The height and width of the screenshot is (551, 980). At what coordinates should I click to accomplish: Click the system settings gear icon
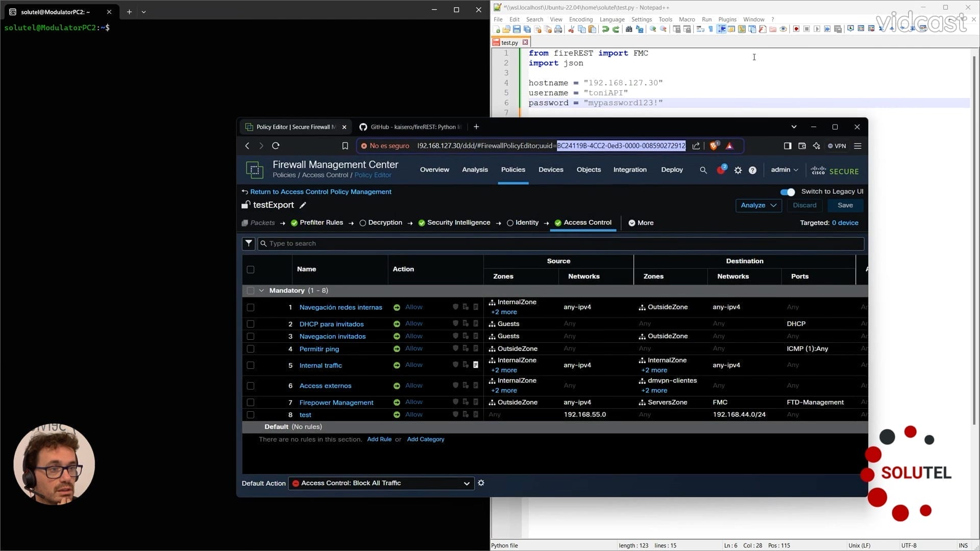(738, 170)
